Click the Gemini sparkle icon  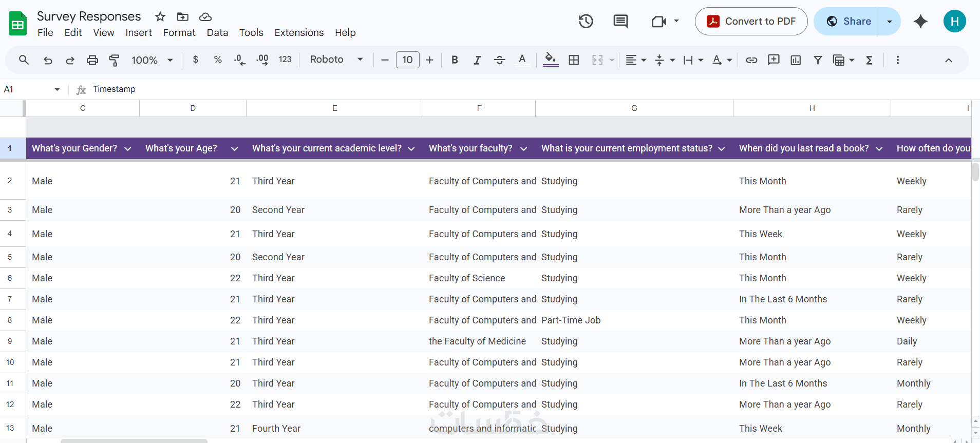(920, 22)
